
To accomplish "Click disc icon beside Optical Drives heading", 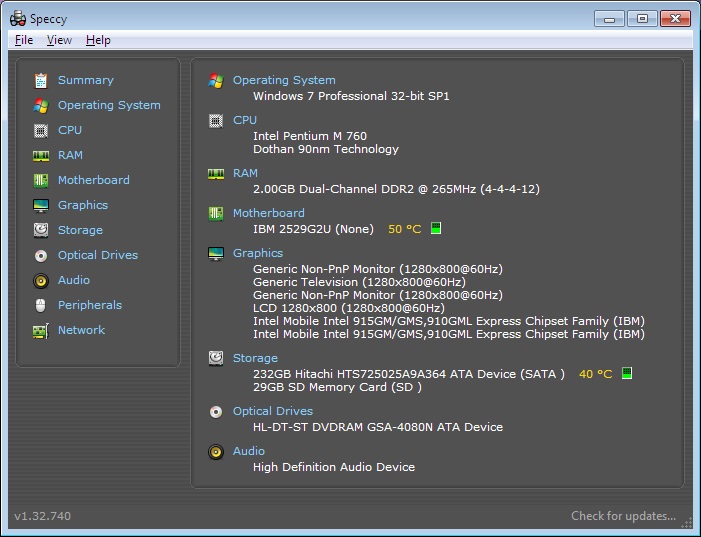I will click(216, 411).
